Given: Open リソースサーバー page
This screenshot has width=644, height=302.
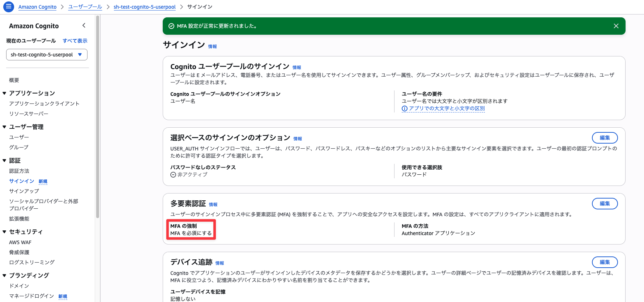Looking at the screenshot, I should [29, 114].
